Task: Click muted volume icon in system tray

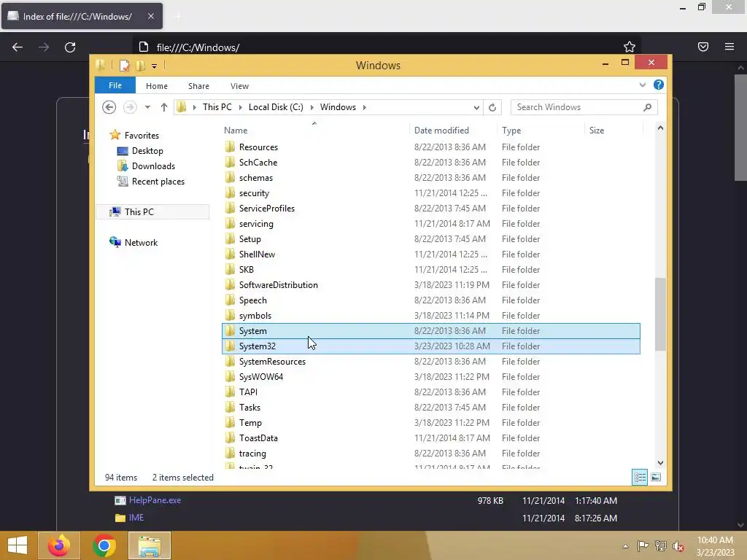Action: 678,545
